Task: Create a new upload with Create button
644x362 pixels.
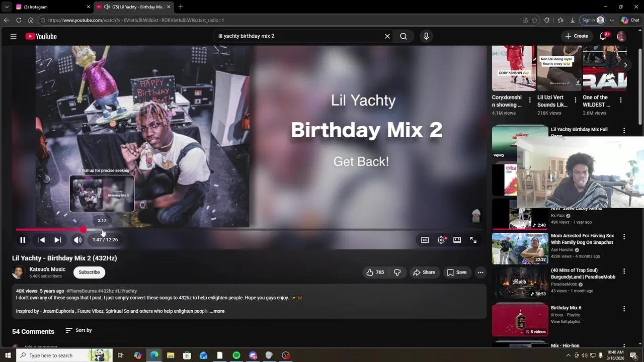Action: [x=577, y=36]
